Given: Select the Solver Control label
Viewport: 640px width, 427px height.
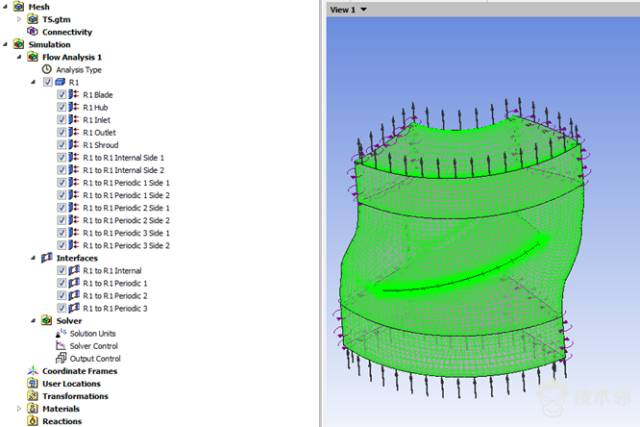Looking at the screenshot, I should 94,346.
